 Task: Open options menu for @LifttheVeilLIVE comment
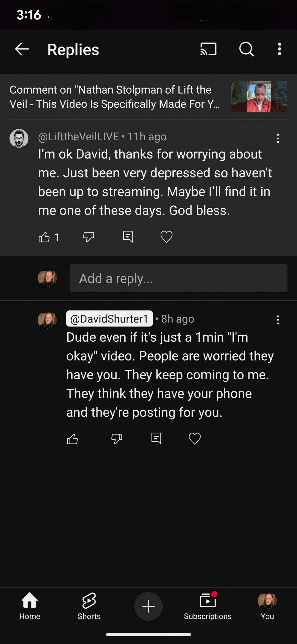click(x=278, y=138)
